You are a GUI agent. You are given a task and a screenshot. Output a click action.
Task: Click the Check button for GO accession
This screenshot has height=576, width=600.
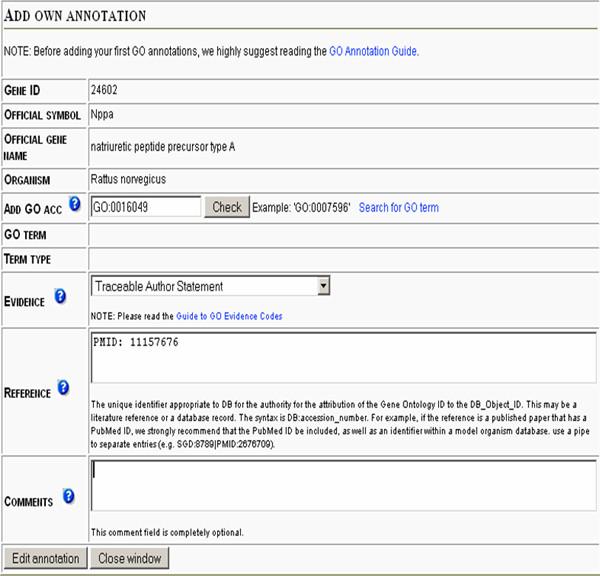(x=227, y=207)
